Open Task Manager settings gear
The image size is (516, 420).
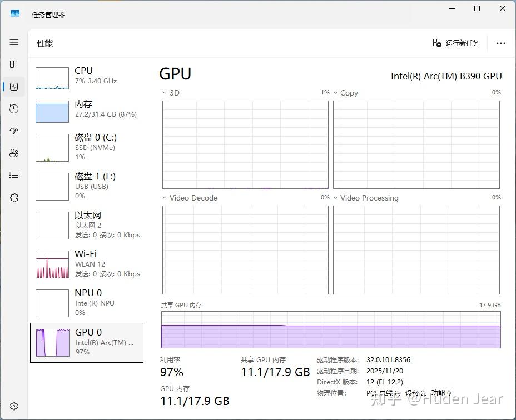coord(14,406)
